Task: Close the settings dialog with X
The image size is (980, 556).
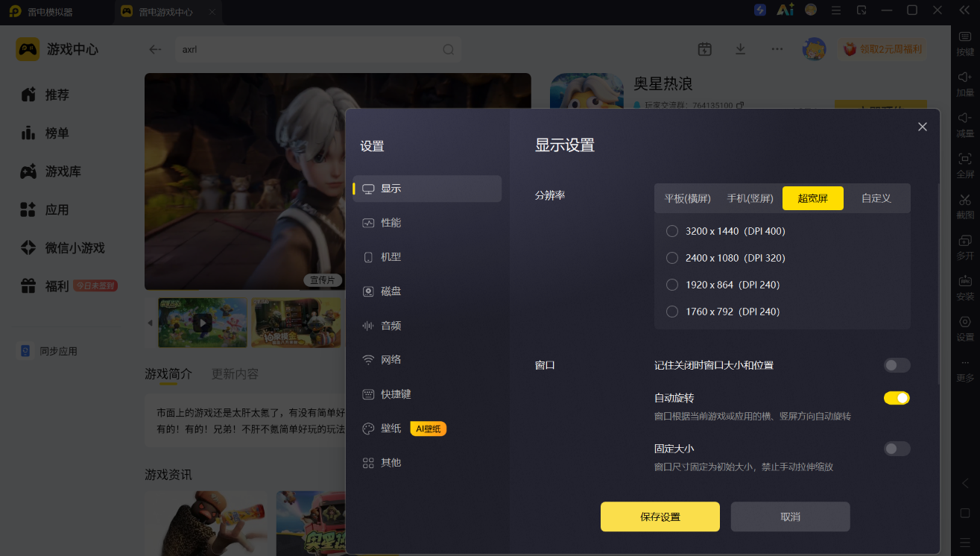Action: (x=923, y=127)
